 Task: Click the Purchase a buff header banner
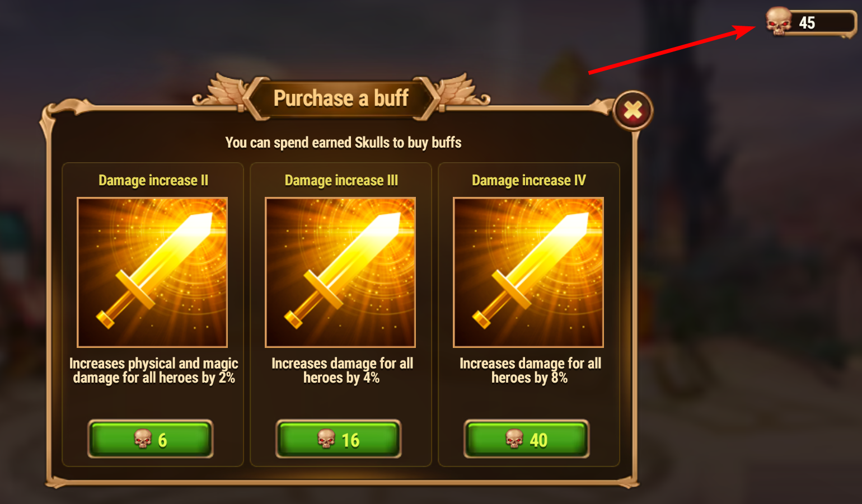point(341,98)
